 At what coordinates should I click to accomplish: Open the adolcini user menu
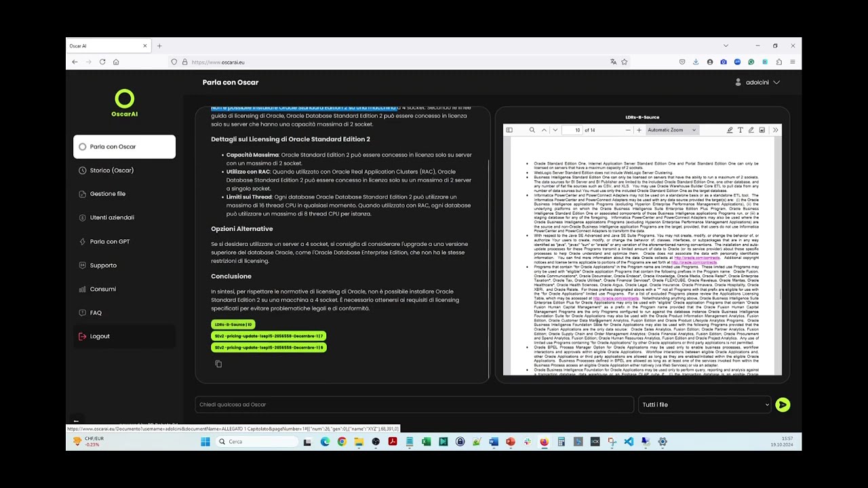[757, 83]
